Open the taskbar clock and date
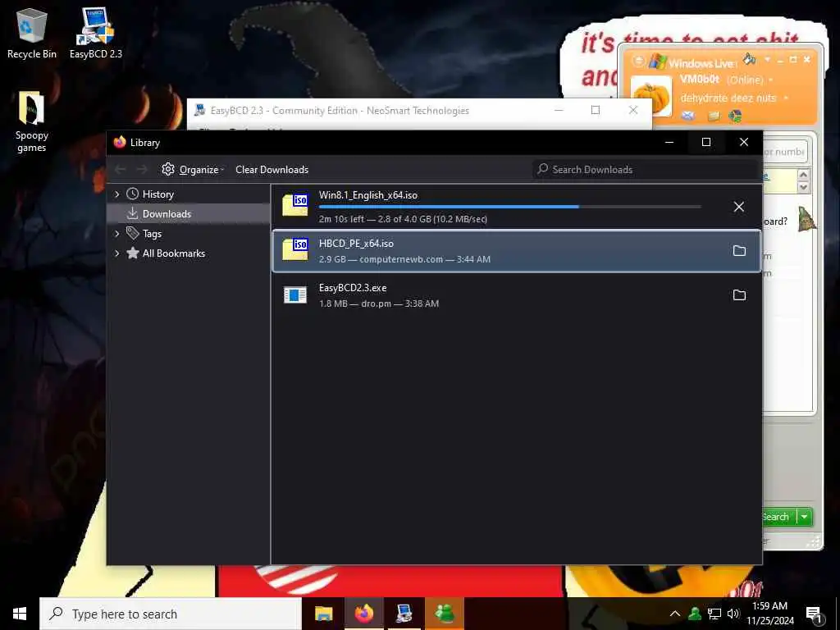Screen dimensions: 840x630 (770, 614)
